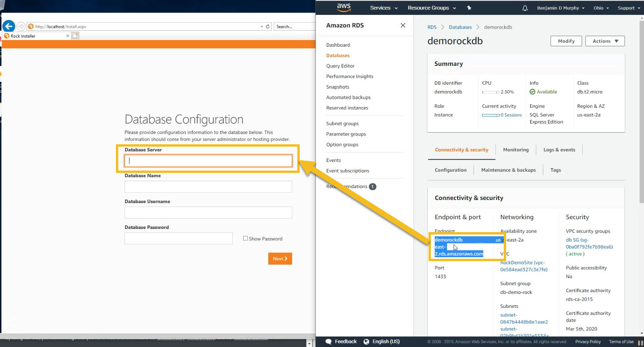Viewport: 644px width, 347px height.
Task: Switch to the Tags tab
Action: click(x=555, y=170)
